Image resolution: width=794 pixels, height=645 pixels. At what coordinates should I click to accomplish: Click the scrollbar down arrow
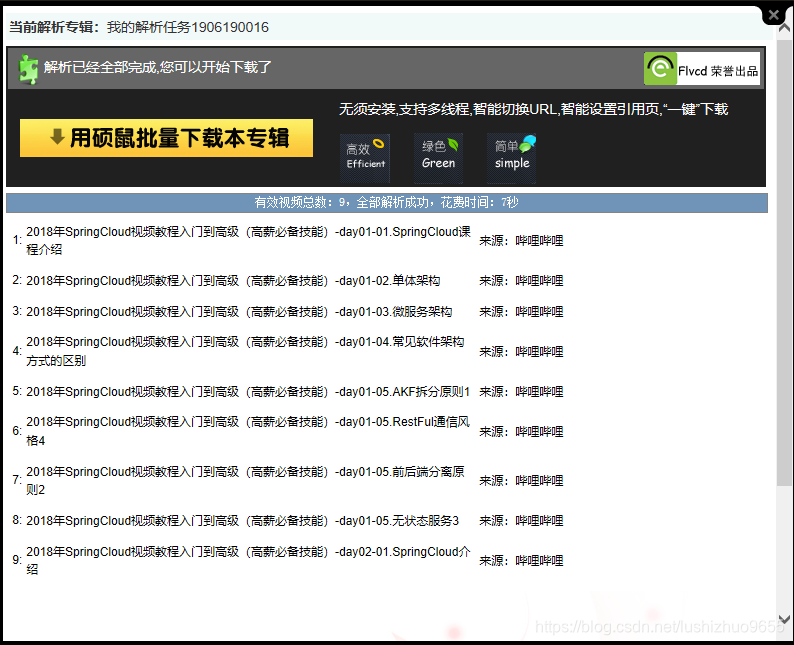(784, 619)
